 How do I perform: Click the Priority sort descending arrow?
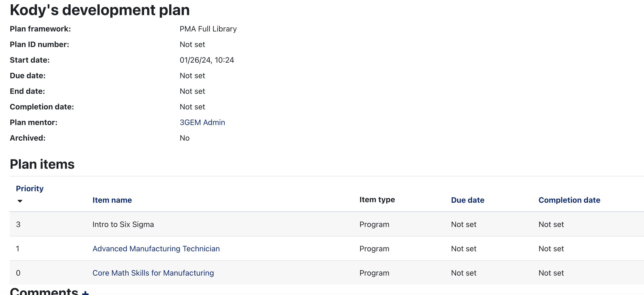point(20,201)
